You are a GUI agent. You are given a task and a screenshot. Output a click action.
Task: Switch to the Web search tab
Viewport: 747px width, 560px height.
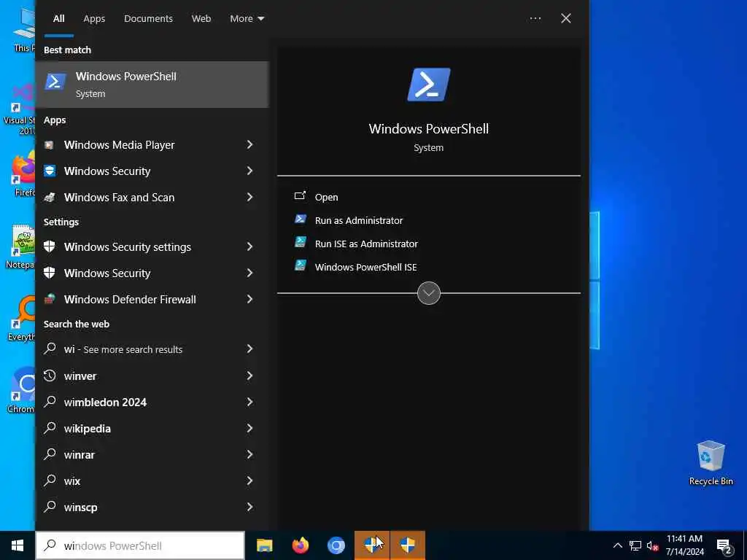coord(201,18)
